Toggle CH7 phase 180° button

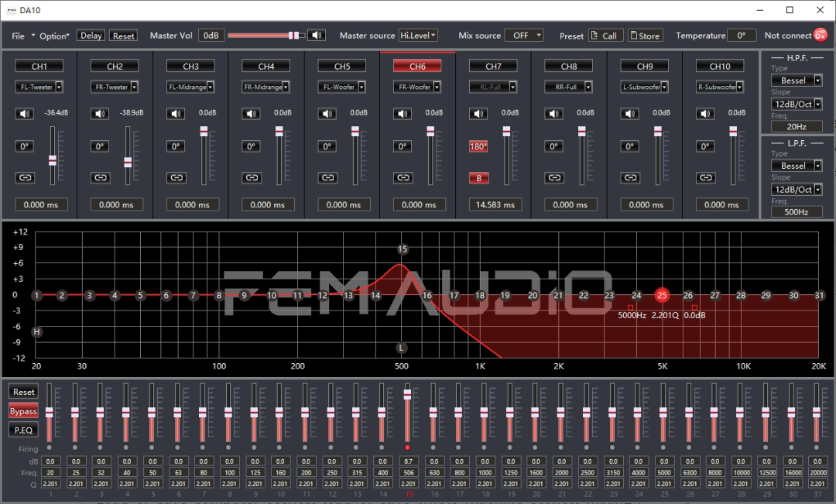pyautogui.click(x=478, y=146)
